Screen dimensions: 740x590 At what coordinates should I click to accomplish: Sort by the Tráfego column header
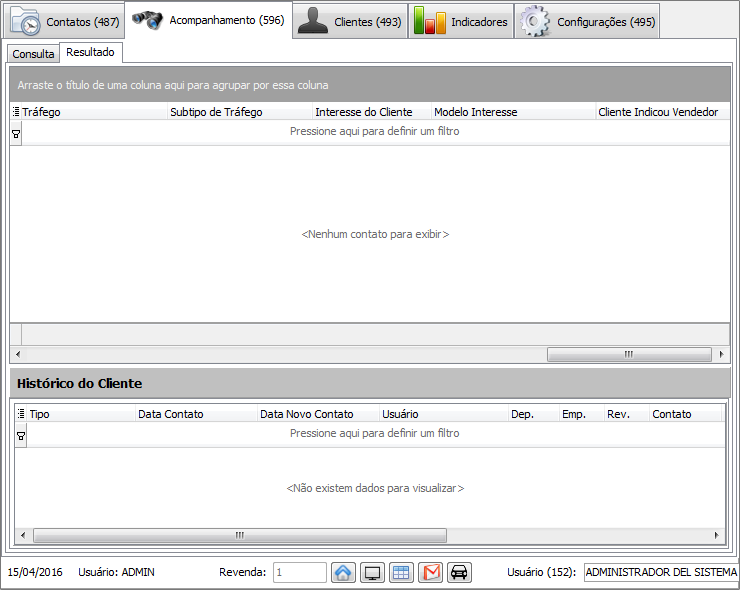[x=93, y=112]
